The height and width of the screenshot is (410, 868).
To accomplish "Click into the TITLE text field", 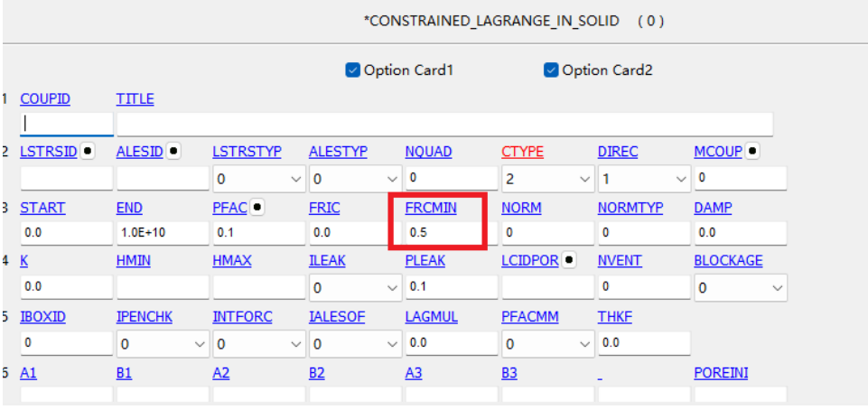I will [x=445, y=125].
